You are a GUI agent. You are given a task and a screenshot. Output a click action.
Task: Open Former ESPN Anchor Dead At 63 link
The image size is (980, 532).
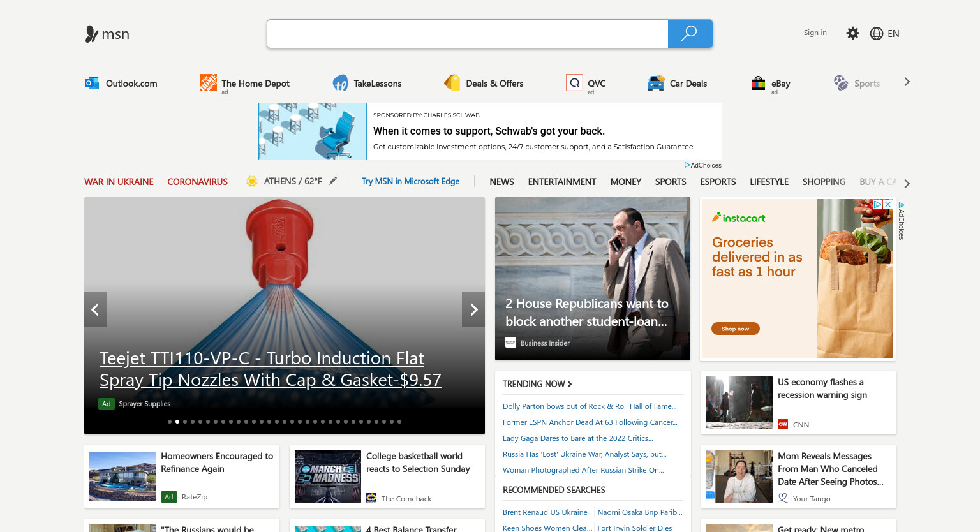(590, 422)
